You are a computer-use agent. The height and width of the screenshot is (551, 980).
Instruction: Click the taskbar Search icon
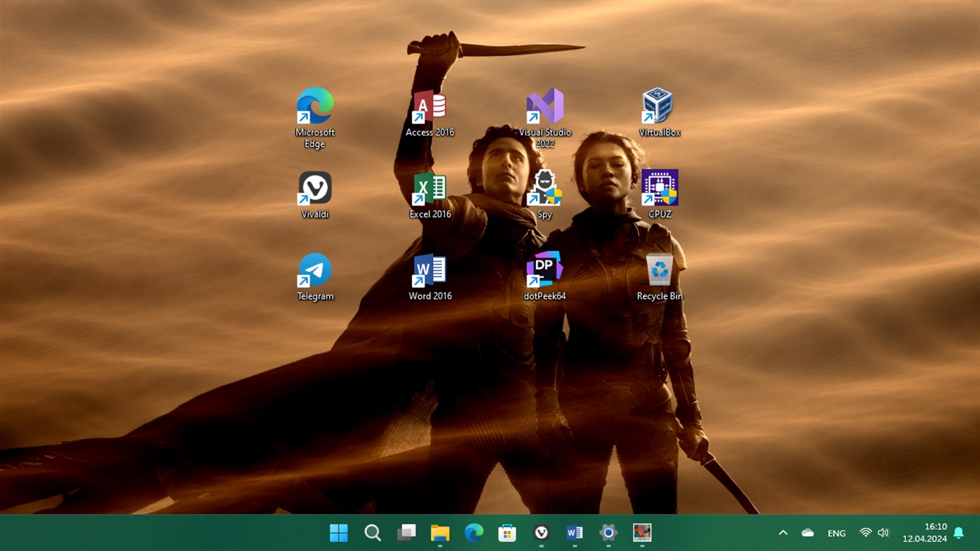372,533
